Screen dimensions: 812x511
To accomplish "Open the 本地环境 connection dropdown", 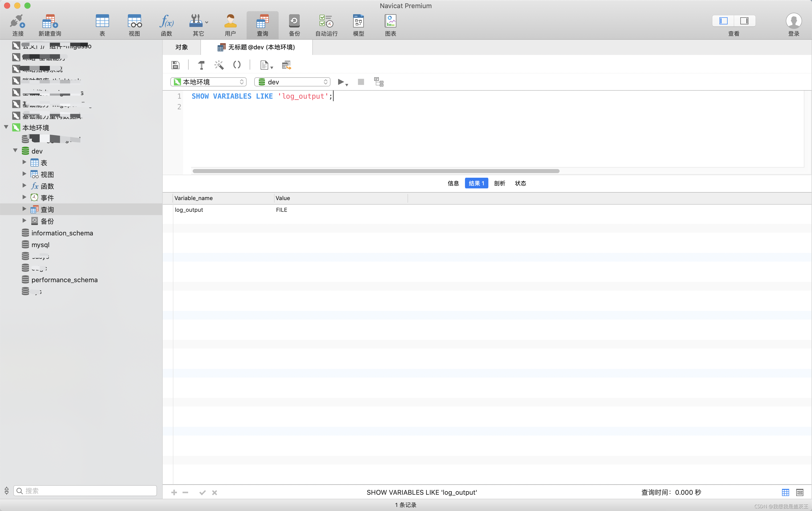I will pos(208,82).
